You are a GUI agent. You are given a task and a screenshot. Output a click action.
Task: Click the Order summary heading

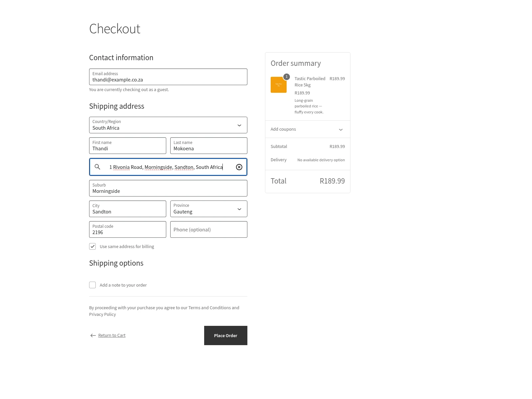click(x=296, y=63)
